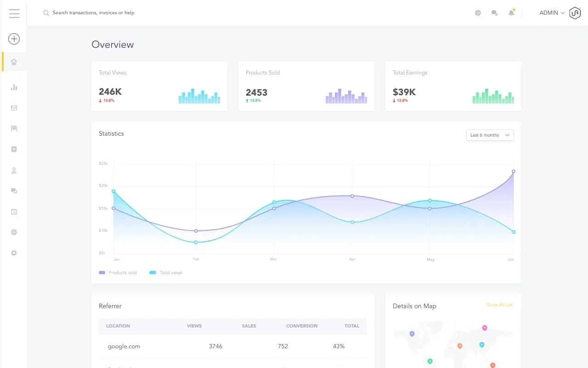This screenshot has width=588, height=368.
Task: Click the barcode icon in the sidebar
Action: 14,128
